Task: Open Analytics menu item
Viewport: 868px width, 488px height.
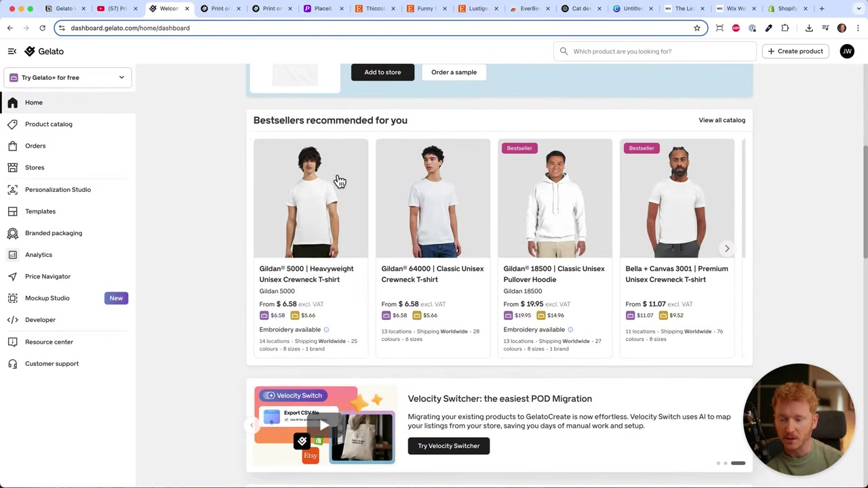Action: (39, 255)
